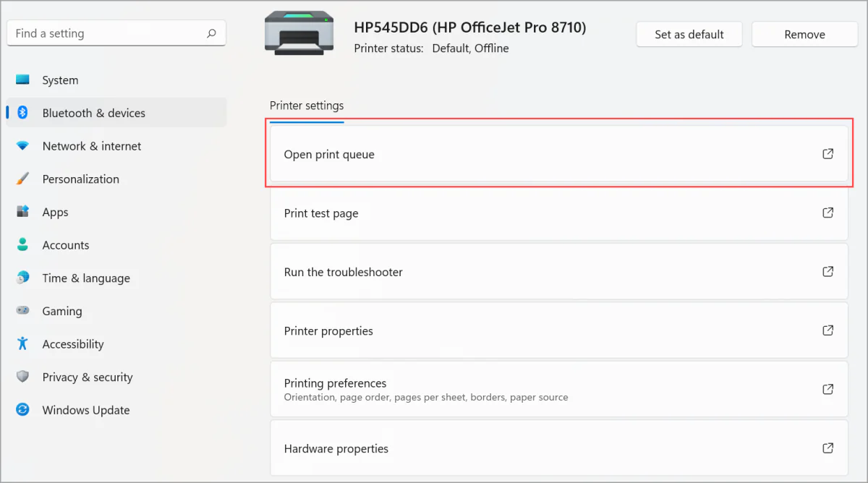The image size is (868, 483).
Task: Open print queue external-link icon
Action: click(x=827, y=153)
